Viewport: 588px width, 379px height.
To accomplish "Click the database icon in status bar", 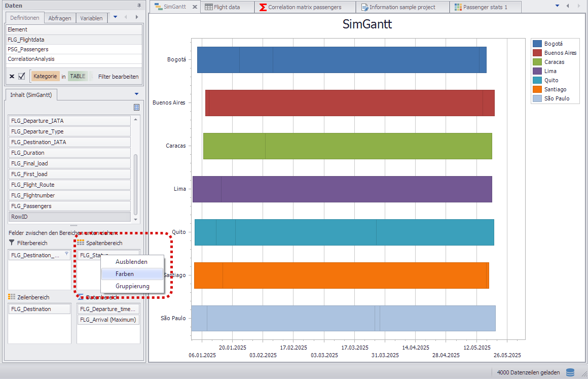I will point(570,372).
